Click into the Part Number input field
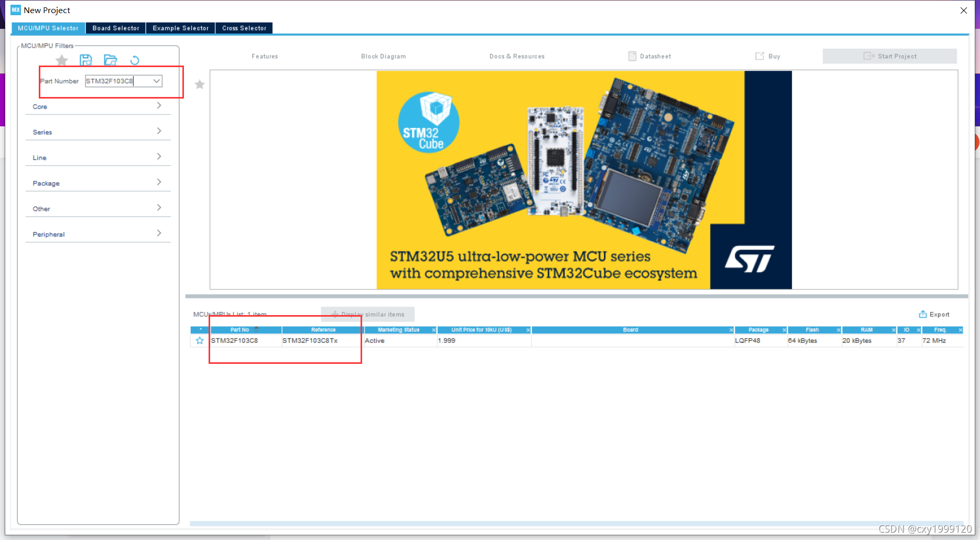This screenshot has width=980, height=540. click(117, 81)
